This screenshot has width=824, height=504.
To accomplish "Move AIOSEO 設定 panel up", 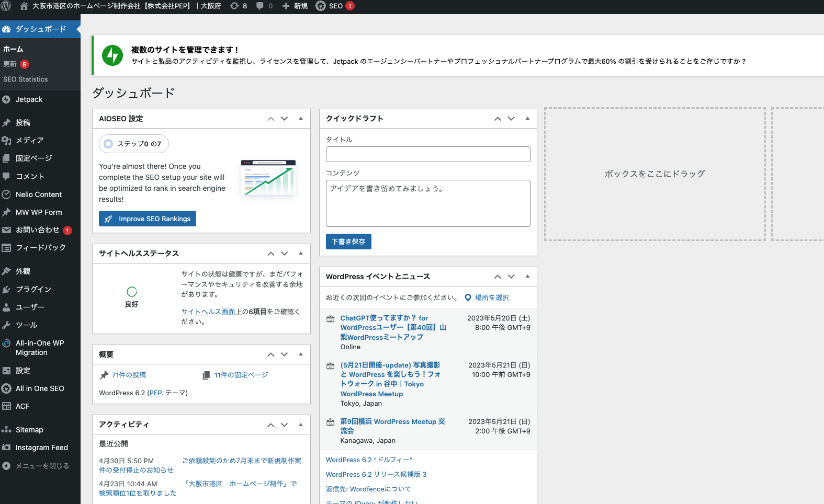I will 270,119.
